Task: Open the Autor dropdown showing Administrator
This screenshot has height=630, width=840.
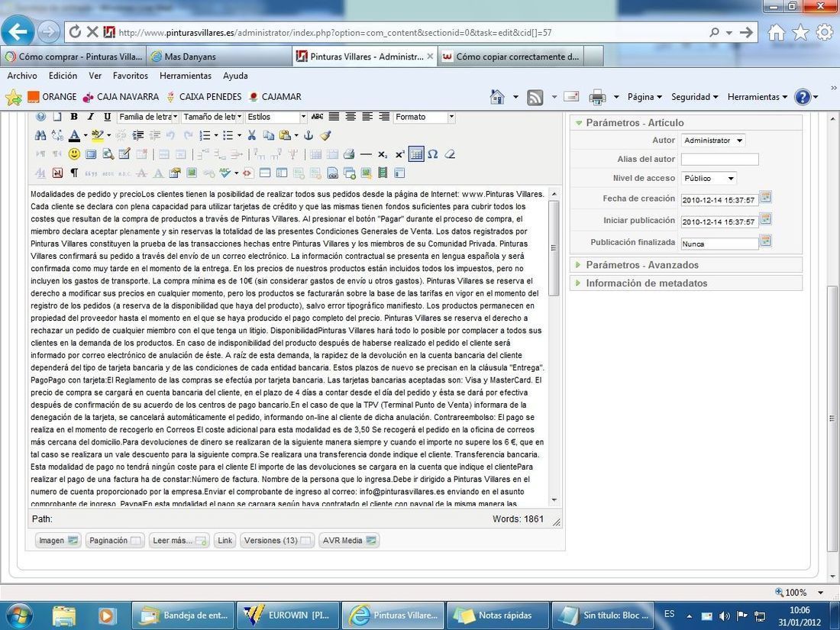Action: (713, 141)
